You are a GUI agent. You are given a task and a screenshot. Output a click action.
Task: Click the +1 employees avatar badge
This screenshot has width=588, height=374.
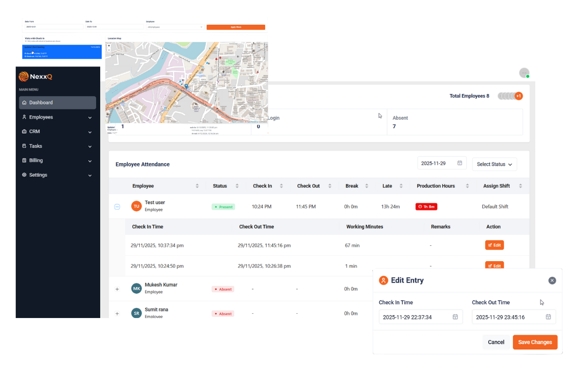click(x=519, y=96)
